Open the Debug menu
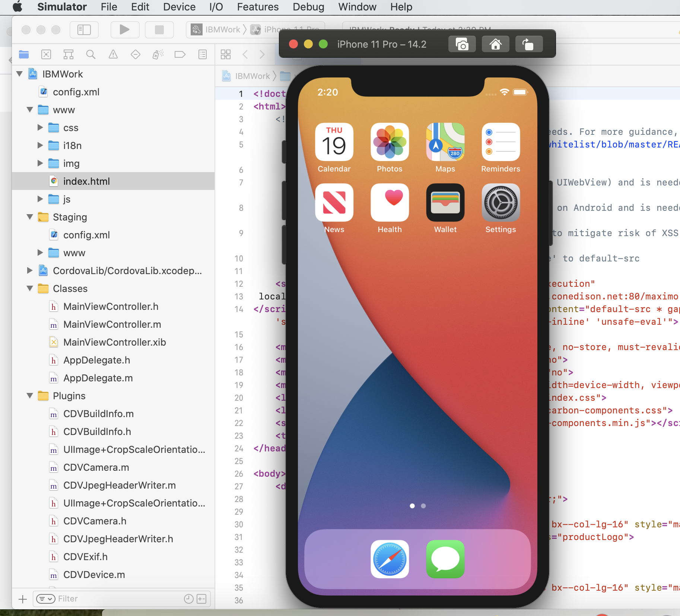 coord(308,7)
